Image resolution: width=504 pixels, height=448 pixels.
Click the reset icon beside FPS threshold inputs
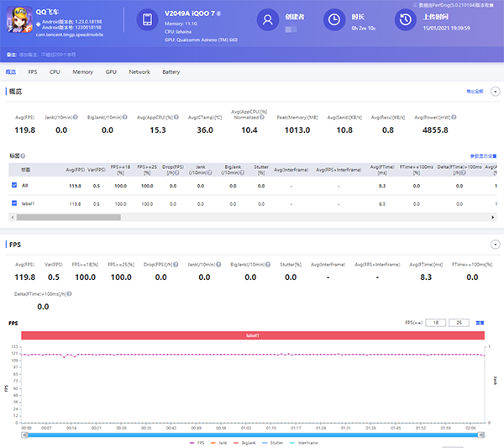(x=480, y=322)
